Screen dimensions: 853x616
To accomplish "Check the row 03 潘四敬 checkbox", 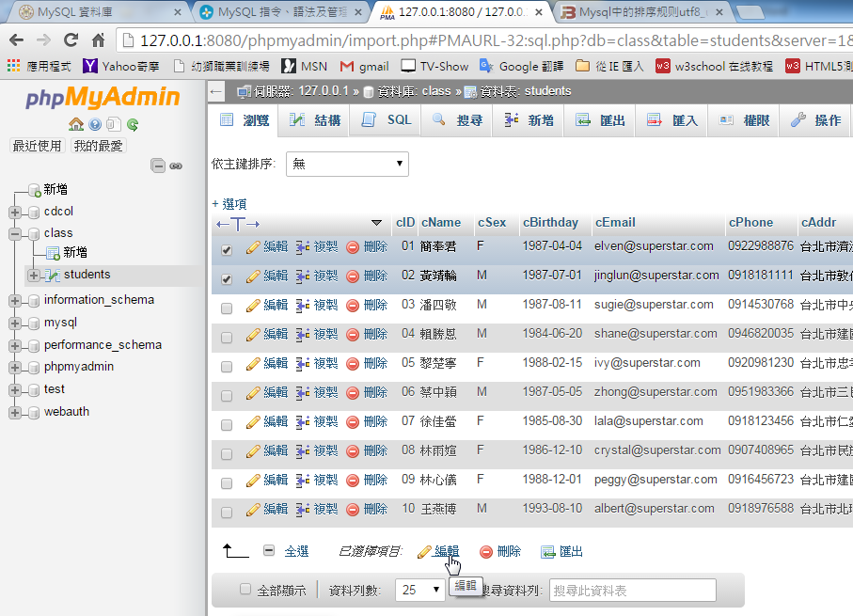I will (x=227, y=308).
